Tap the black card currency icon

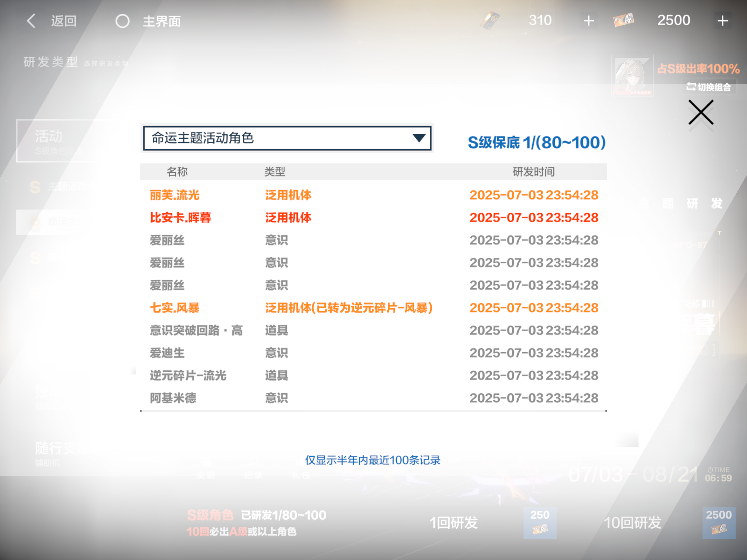coord(490,20)
